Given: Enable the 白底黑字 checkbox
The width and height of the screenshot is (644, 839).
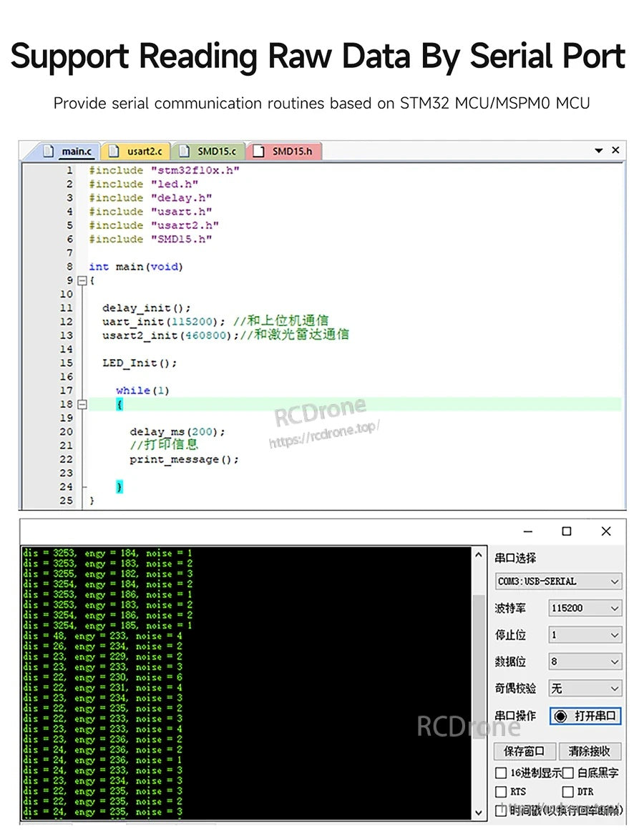Looking at the screenshot, I should click(568, 773).
